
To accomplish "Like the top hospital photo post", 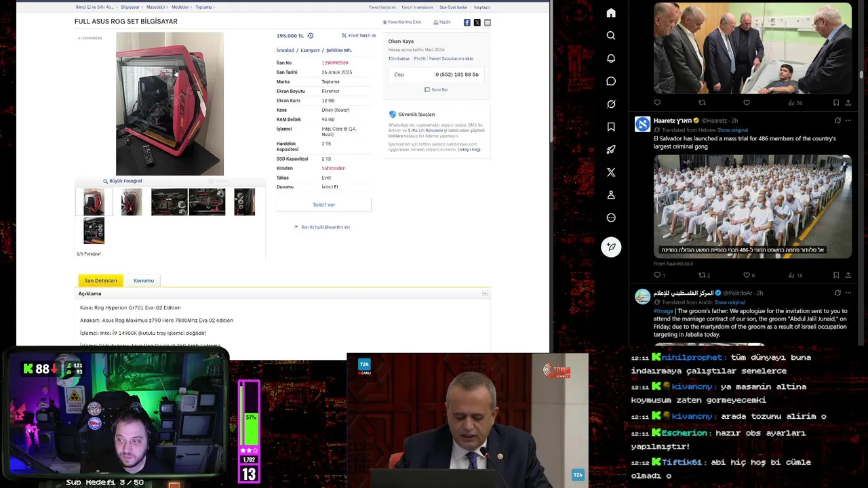I will [747, 103].
